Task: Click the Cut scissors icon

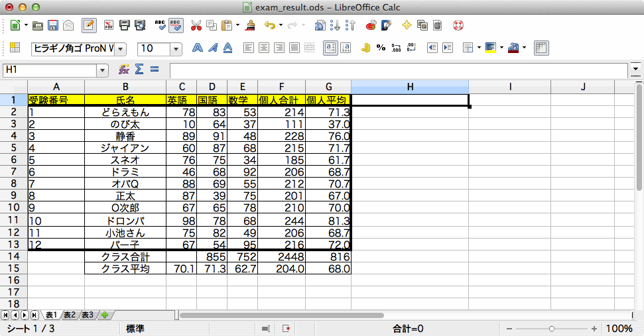Action: 196,26
